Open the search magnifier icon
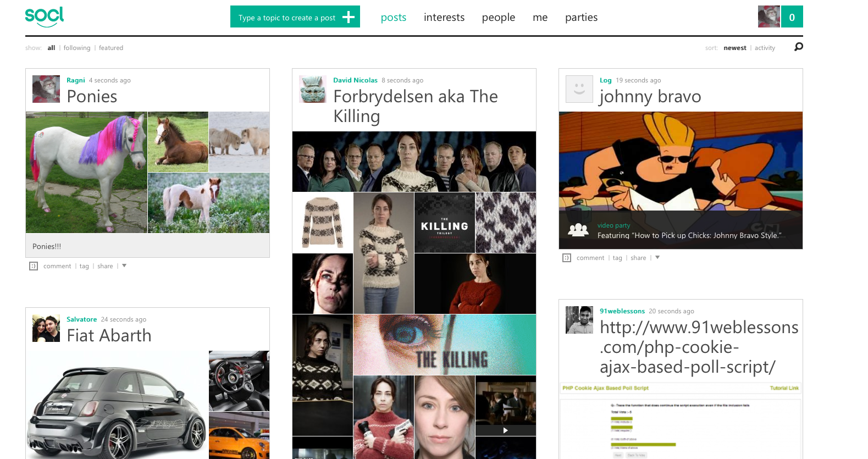The image size is (868, 459). 799,47
